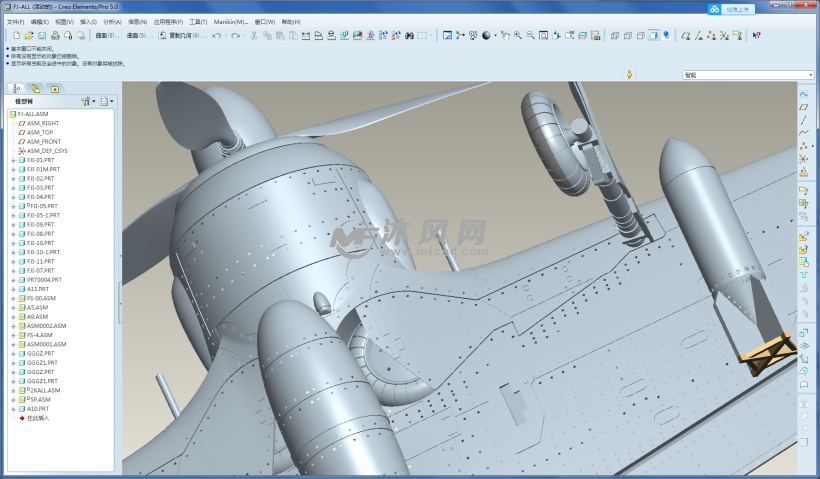820x479 pixels.
Task: Click the Zoom In magnifier icon
Action: click(x=518, y=35)
